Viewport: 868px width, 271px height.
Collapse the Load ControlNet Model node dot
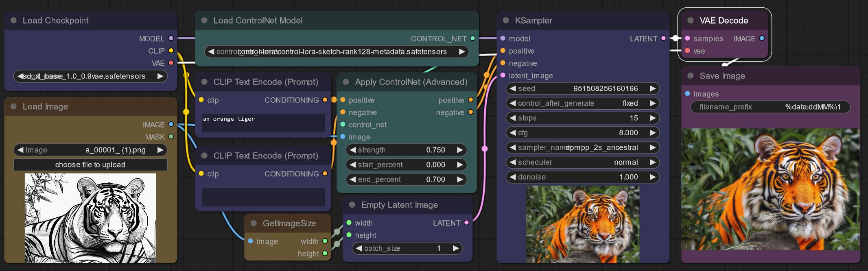204,20
